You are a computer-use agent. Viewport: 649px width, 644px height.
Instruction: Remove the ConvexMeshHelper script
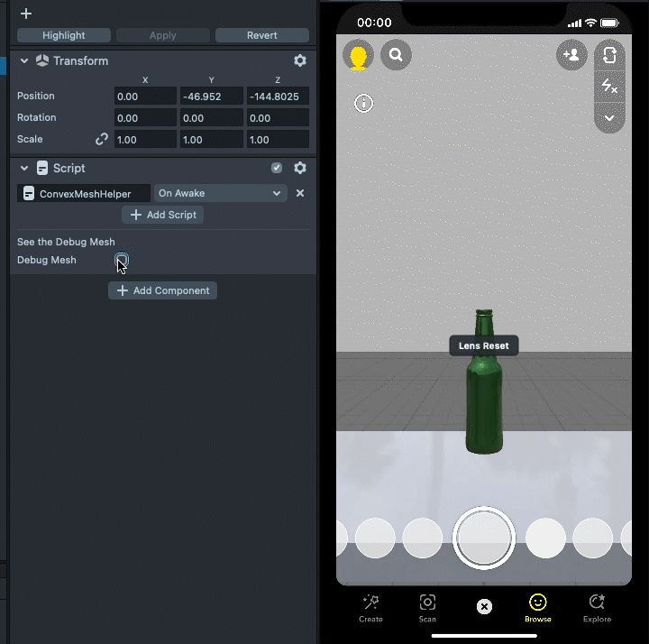(300, 193)
